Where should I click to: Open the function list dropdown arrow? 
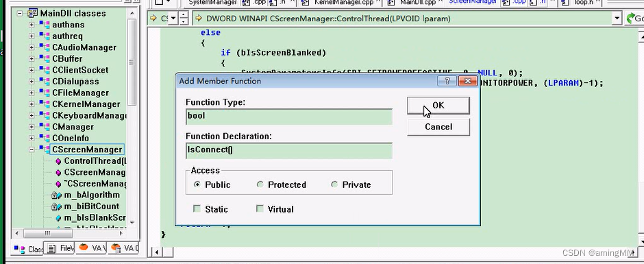[617, 18]
